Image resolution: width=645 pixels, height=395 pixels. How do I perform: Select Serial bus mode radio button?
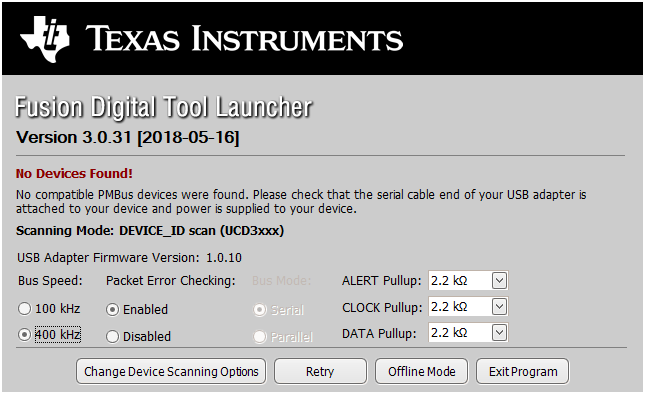[x=260, y=310]
